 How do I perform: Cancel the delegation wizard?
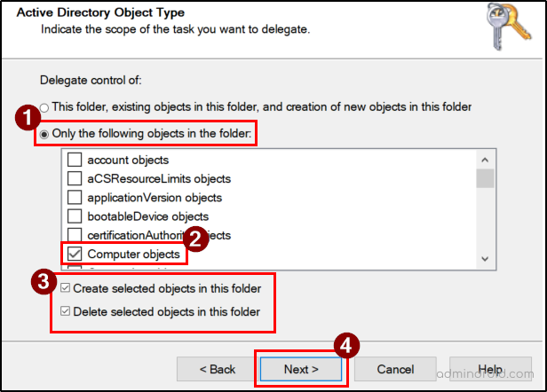click(395, 369)
